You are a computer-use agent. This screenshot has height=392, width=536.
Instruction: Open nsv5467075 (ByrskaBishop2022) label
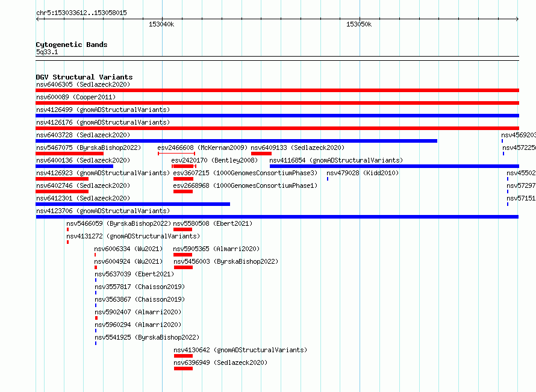pos(89,148)
